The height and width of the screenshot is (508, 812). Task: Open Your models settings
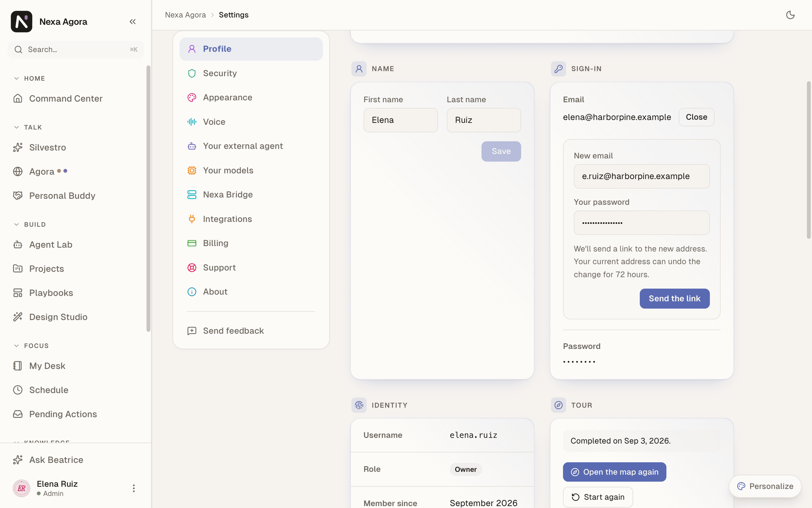(251, 170)
